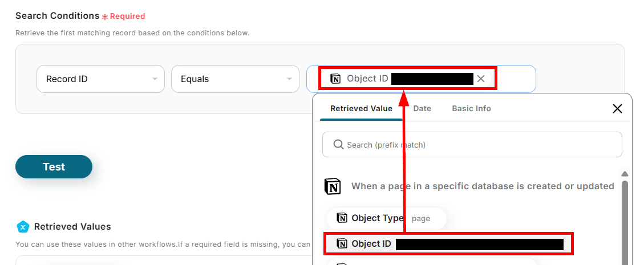The image size is (644, 265).
Task: Click the Retrieved Values section icon
Action: tap(23, 226)
